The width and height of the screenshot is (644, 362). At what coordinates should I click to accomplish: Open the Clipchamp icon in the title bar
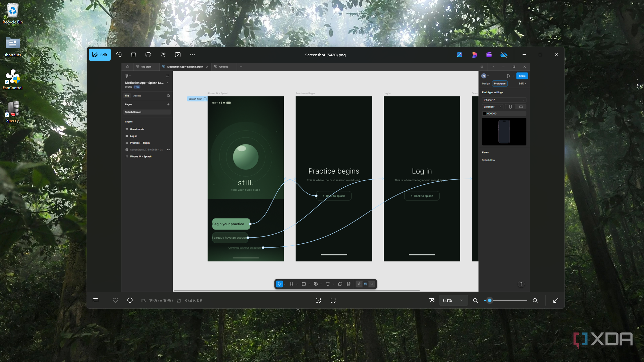click(x=489, y=55)
